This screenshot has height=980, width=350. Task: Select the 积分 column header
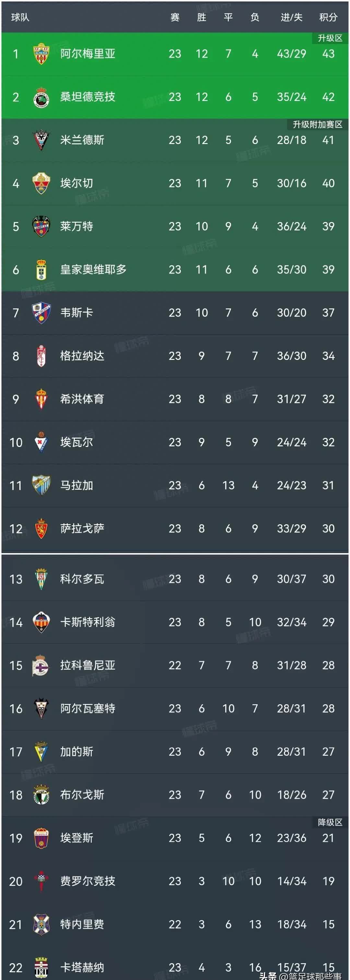328,17
